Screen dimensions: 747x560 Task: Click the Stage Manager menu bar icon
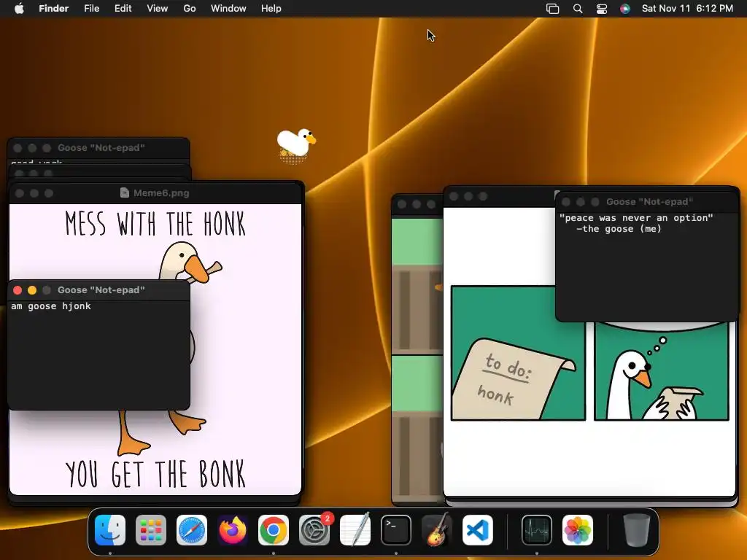pyautogui.click(x=553, y=9)
